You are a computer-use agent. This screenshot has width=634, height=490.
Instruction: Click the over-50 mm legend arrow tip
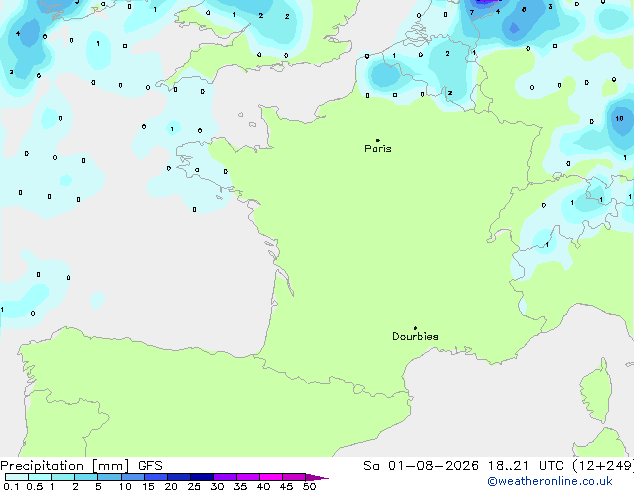317,477
